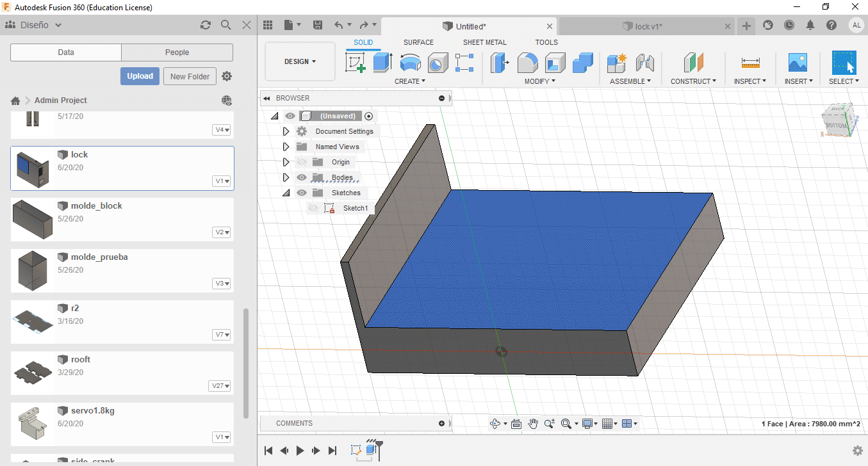Click the Press Pull tool icon
The image size is (868, 466).
(499, 63)
